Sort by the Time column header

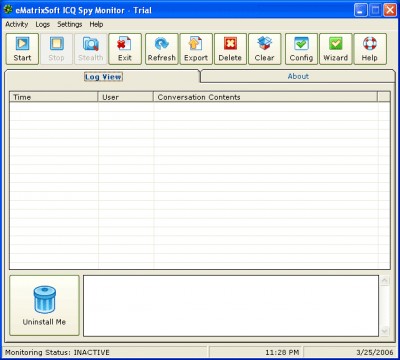(54, 97)
